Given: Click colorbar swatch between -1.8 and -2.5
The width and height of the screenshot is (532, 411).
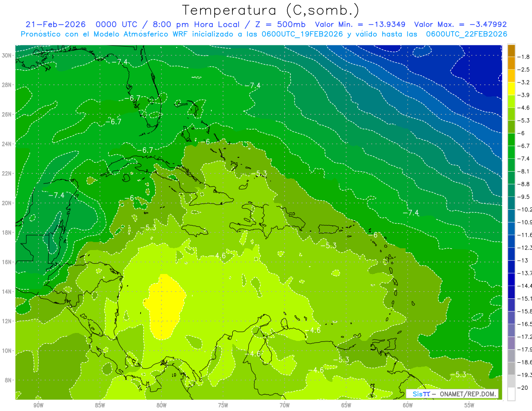Looking at the screenshot, I should click(x=511, y=63).
